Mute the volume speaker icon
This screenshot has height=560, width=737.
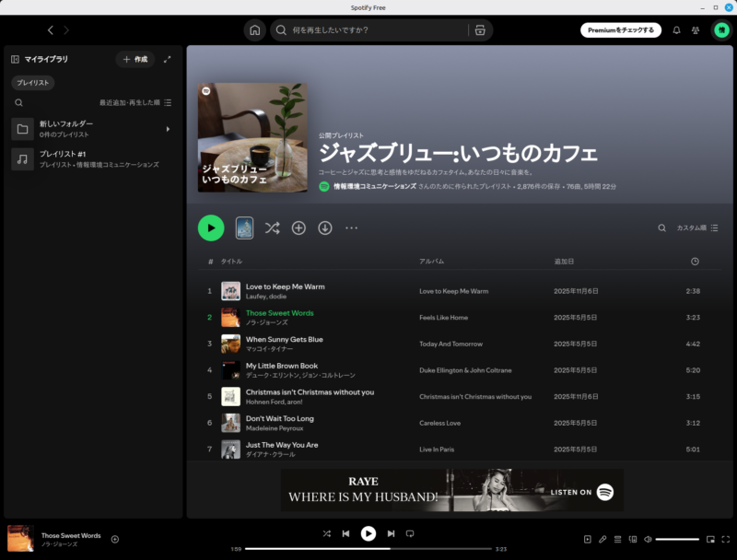648,539
